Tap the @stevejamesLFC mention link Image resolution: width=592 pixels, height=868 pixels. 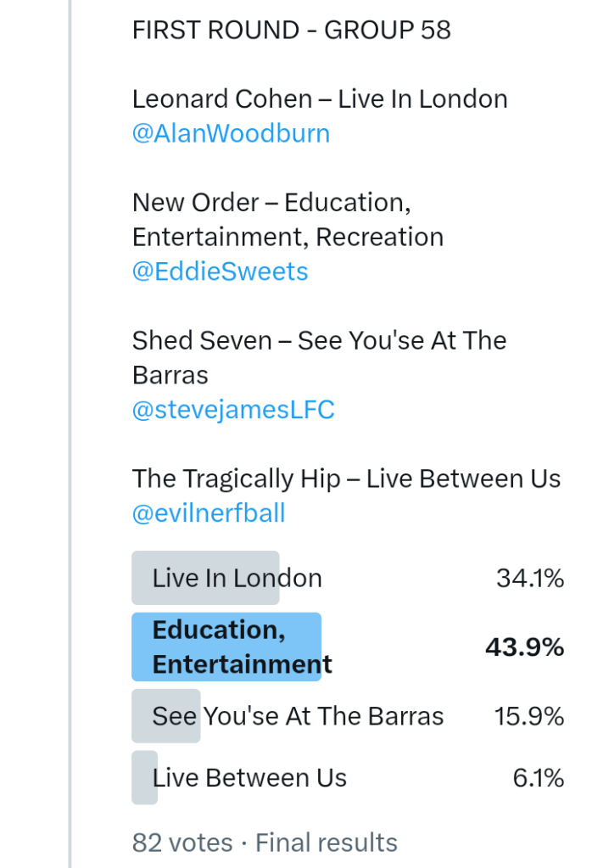tap(233, 410)
